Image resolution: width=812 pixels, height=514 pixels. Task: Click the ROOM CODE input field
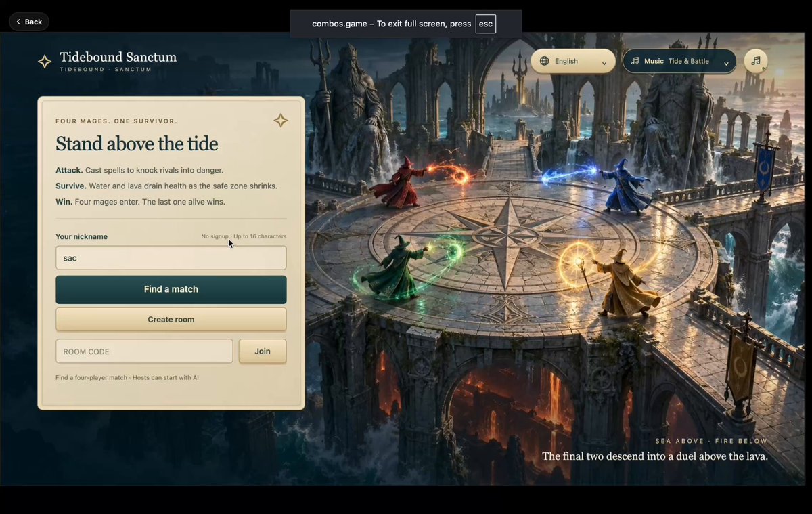pos(144,351)
